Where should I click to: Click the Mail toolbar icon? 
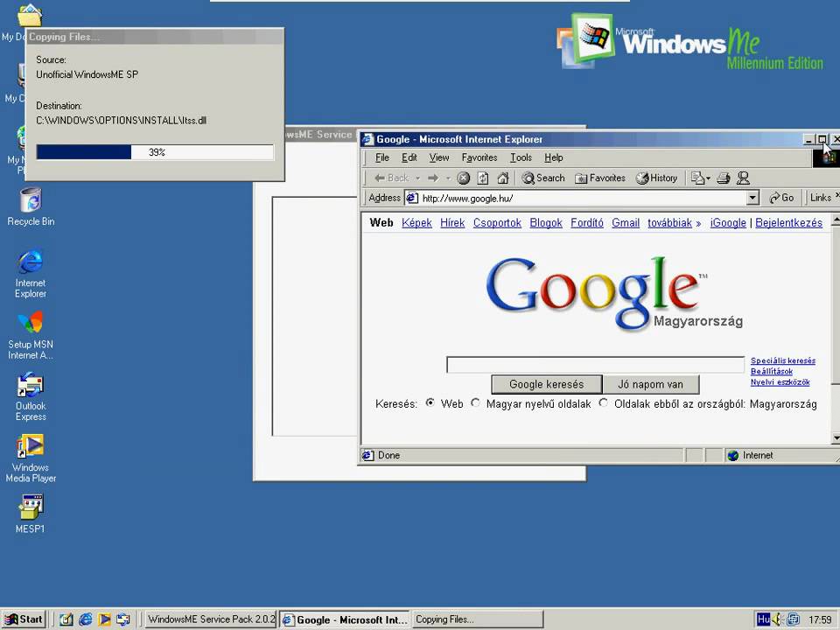point(697,178)
